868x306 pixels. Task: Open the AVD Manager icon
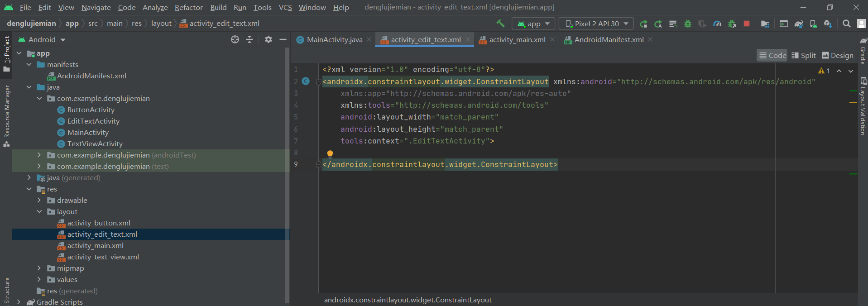pos(813,24)
